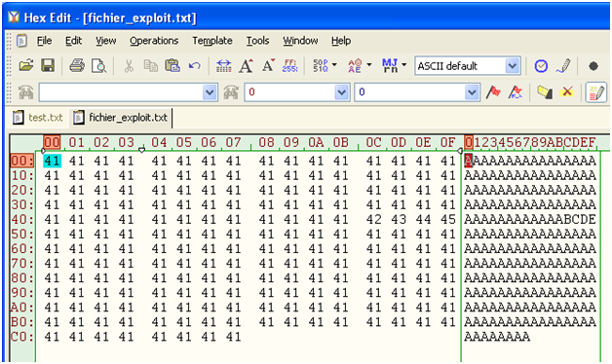Image resolution: width=612 pixels, height=364 pixels.
Task: Click the A@ AE character set icon
Action: [x=355, y=66]
